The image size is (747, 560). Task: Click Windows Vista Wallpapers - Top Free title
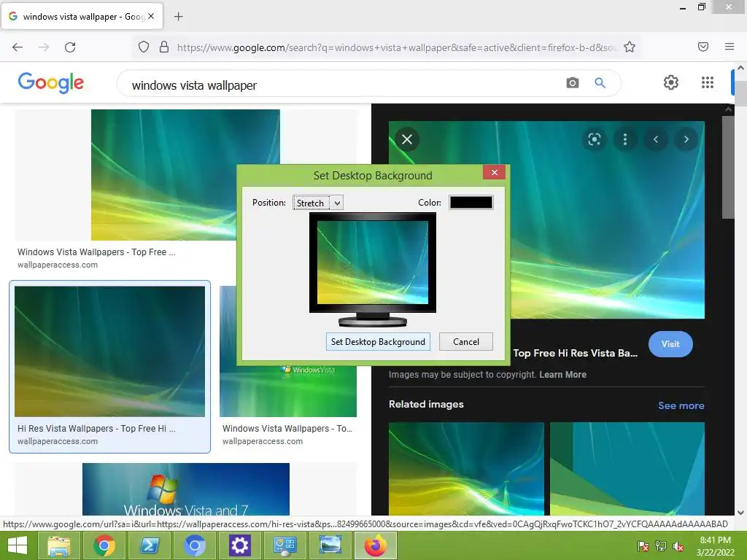(x=96, y=252)
